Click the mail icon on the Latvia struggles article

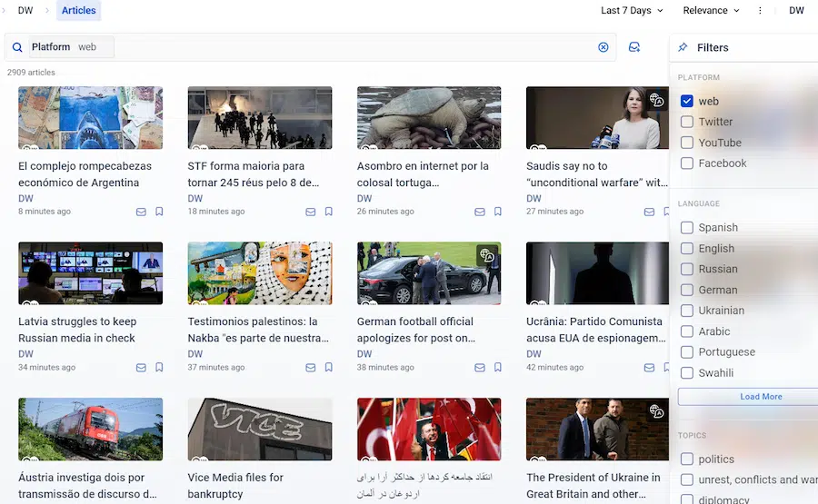tap(141, 368)
